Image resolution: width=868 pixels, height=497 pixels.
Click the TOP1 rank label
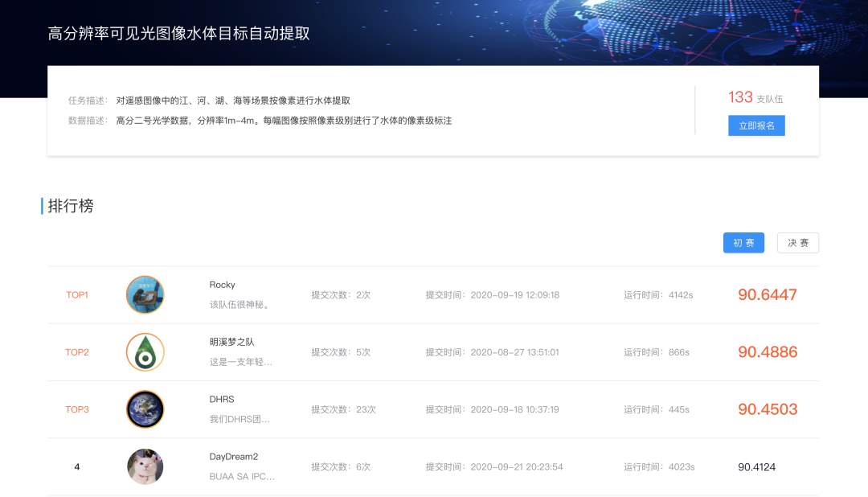click(x=77, y=295)
